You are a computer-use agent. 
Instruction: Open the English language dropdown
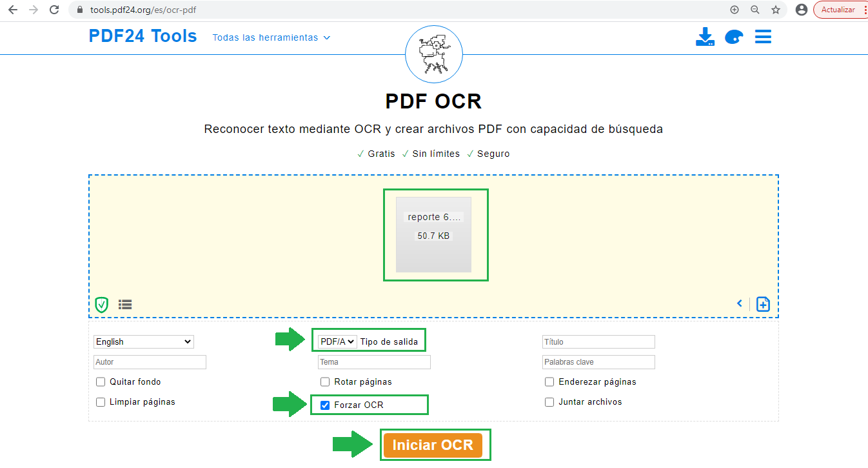[x=143, y=341]
